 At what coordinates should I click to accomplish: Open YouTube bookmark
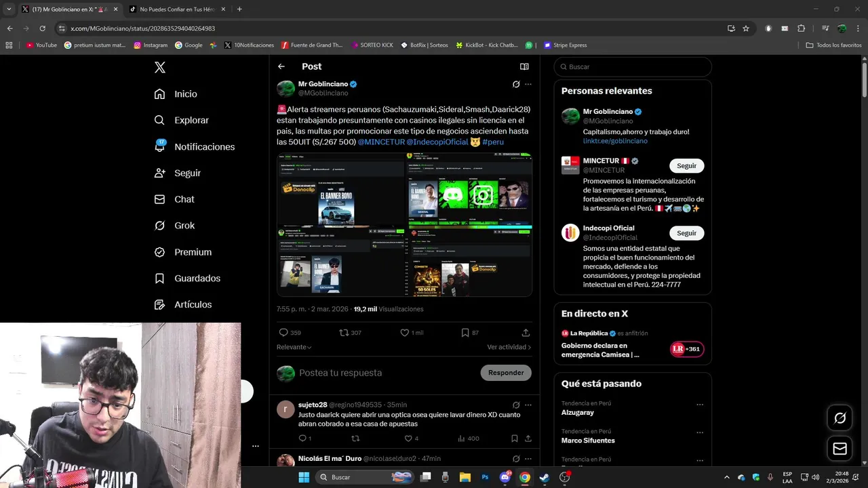point(41,45)
